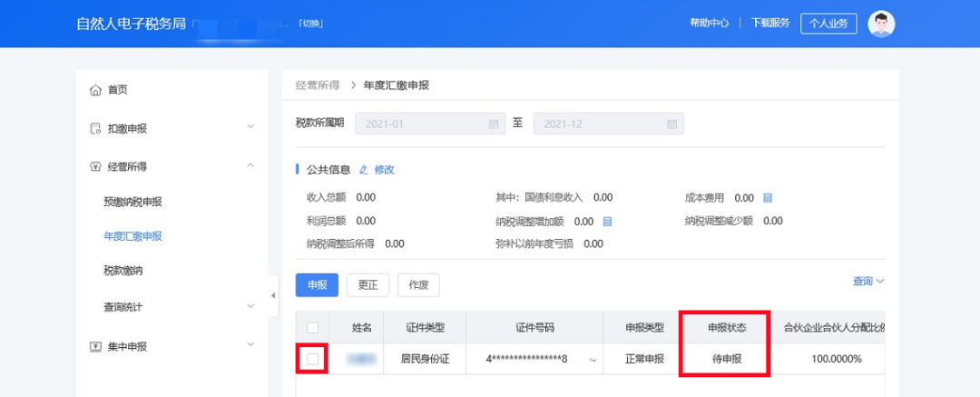Click the pencil edit icon beside 修改
Viewport: 980px width, 397px height.
[364, 170]
